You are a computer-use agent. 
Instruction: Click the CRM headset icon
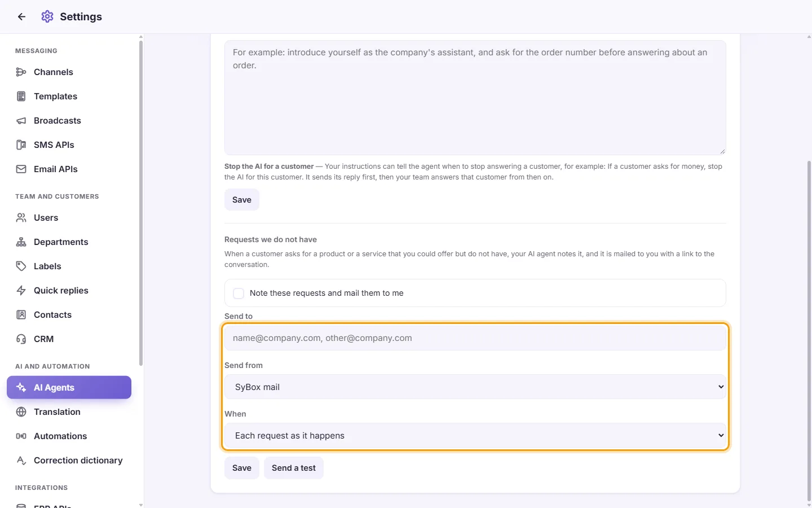pos(21,339)
